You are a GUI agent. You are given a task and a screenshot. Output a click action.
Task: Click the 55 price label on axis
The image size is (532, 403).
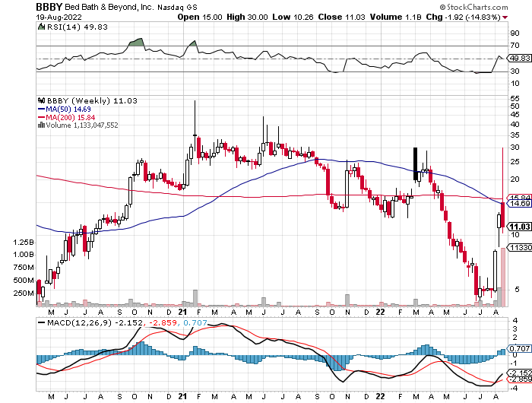(x=515, y=98)
